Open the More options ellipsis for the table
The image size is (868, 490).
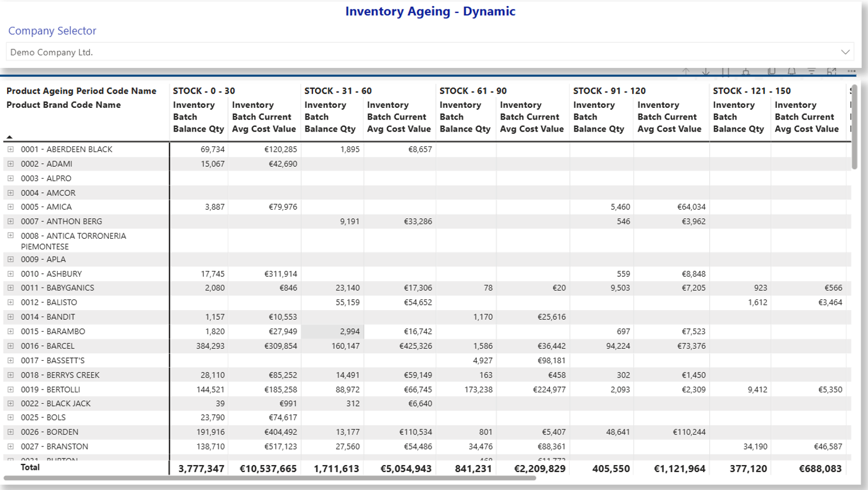point(851,71)
